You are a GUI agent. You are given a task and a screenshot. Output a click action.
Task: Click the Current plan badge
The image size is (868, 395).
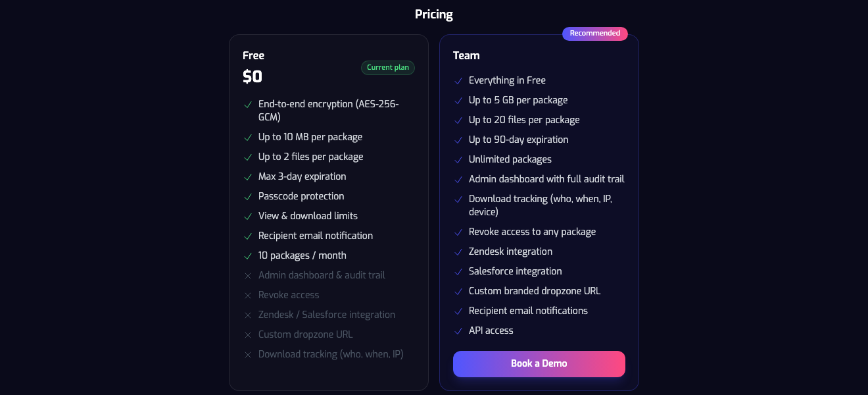[x=387, y=67]
